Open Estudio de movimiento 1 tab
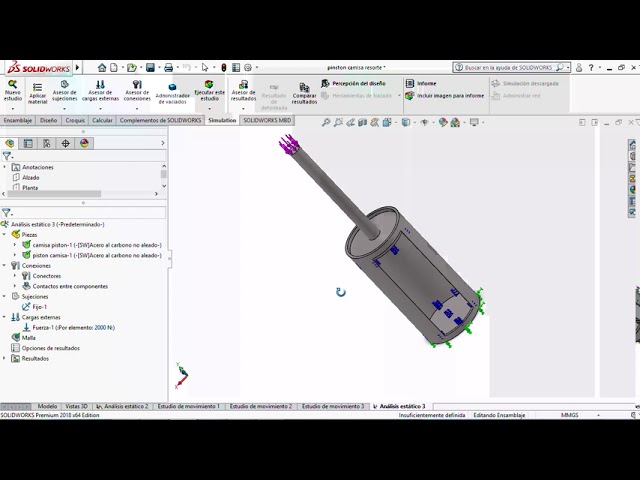The image size is (640, 480). [188, 406]
